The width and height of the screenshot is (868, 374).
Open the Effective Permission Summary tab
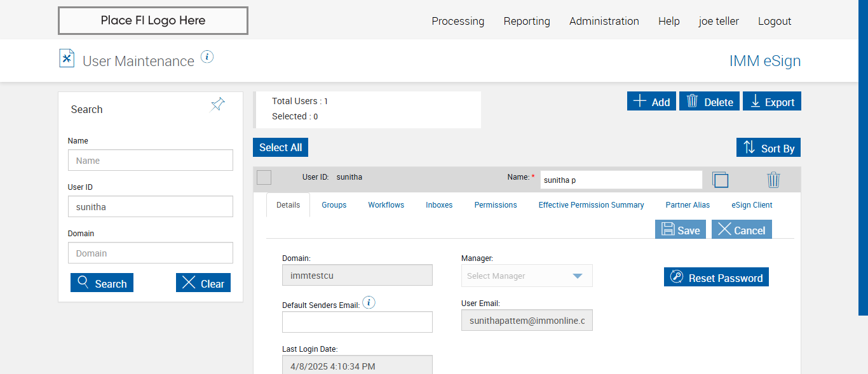(x=591, y=205)
